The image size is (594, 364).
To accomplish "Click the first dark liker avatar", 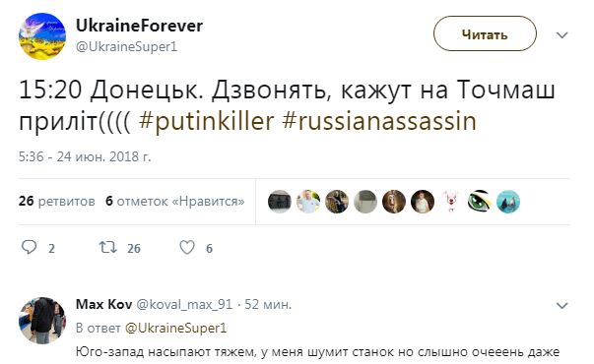I will coord(280,202).
